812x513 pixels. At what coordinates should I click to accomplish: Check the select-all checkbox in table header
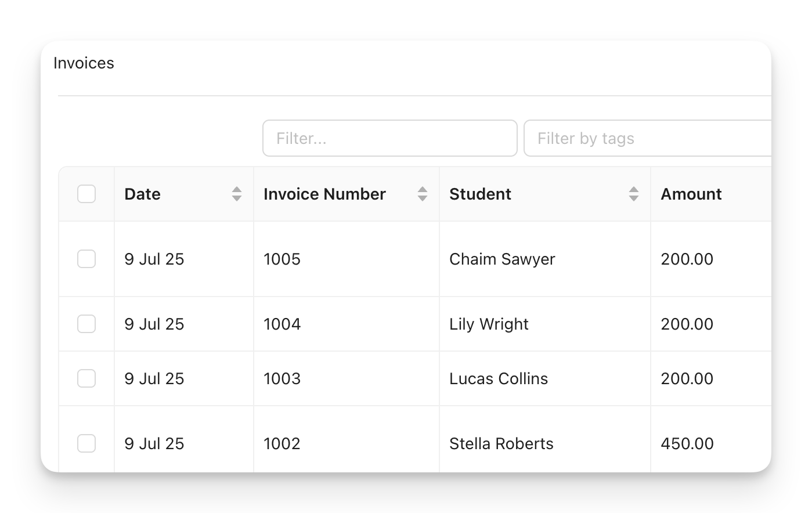(x=86, y=194)
